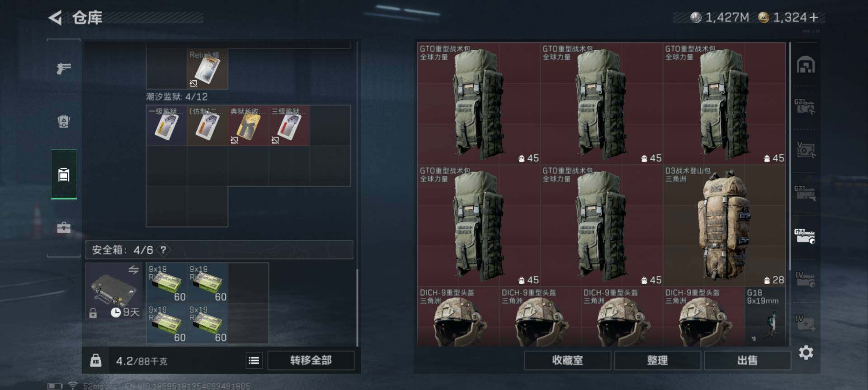Switch to the backpack tab in left sidebar
The height and width of the screenshot is (390, 868).
point(64,175)
